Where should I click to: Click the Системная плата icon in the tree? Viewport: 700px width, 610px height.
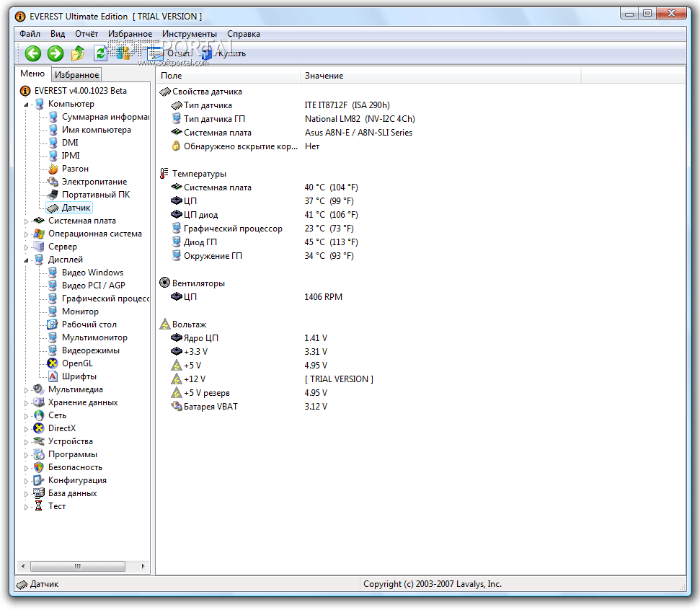(39, 221)
